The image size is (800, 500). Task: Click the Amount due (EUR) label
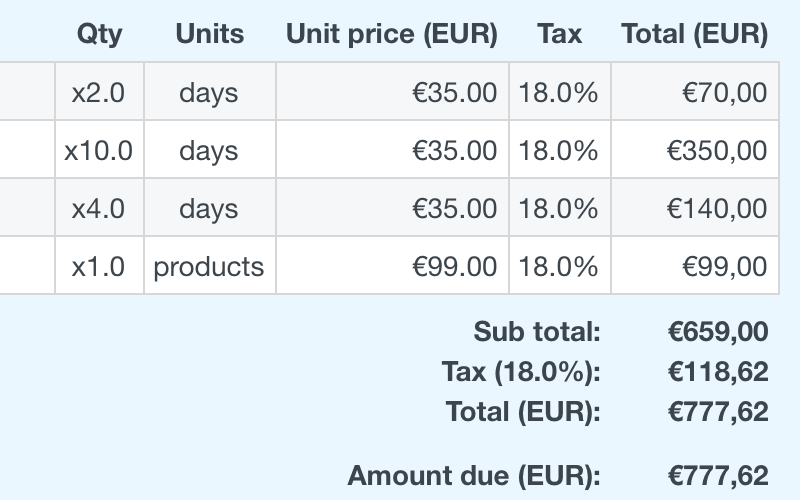tap(474, 476)
